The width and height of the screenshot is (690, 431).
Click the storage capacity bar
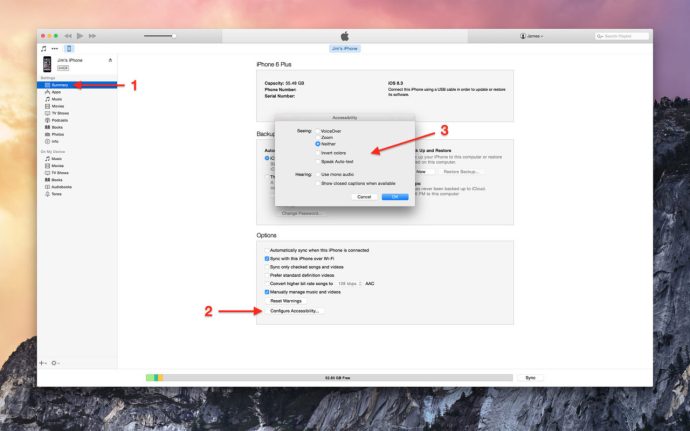coord(329,378)
